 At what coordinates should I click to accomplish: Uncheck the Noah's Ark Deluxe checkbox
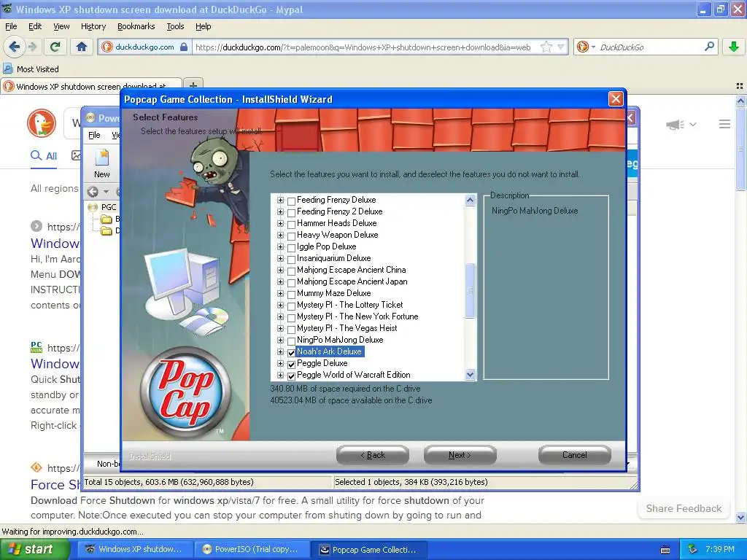(292, 352)
